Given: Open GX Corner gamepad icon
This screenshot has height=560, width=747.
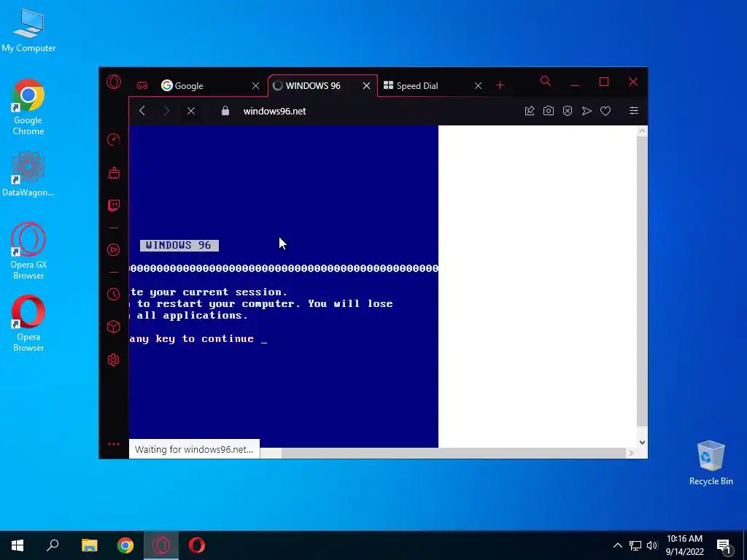Looking at the screenshot, I should pos(142,86).
